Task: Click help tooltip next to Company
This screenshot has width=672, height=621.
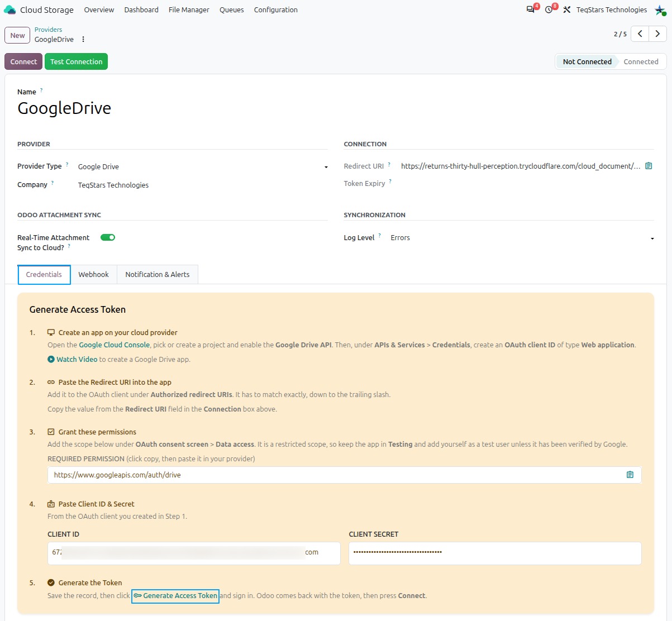Action: [x=53, y=183]
